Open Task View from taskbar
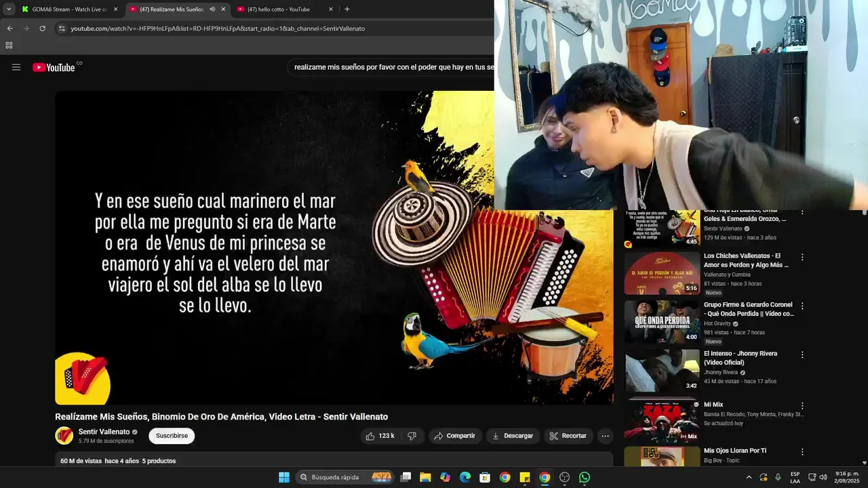The width and height of the screenshot is (868, 488). point(406,477)
